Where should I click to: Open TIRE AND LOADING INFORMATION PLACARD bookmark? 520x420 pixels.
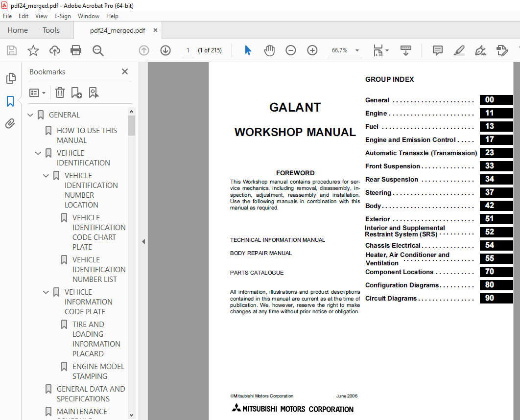pyautogui.click(x=96, y=339)
